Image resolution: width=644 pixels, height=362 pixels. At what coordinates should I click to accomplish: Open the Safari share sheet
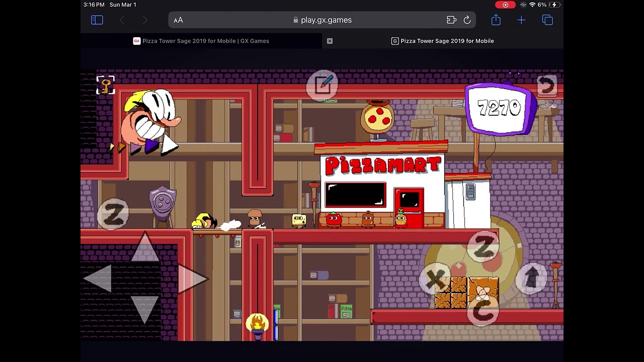tap(496, 20)
